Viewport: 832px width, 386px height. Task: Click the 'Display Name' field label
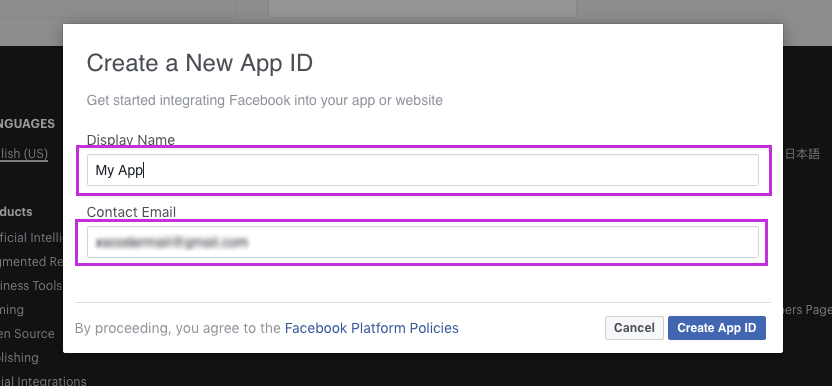tap(131, 140)
